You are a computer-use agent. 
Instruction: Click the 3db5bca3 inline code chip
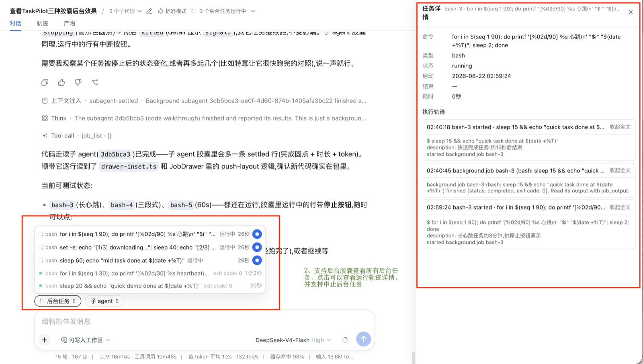116,154
